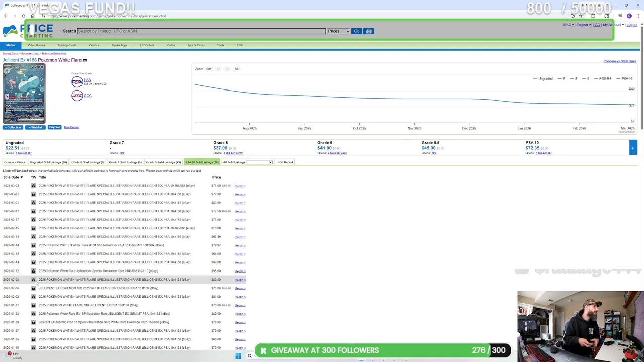The width and height of the screenshot is (644, 362).
Task: Open the Pokemon White Flare breadcrumb link
Action: [54, 53]
